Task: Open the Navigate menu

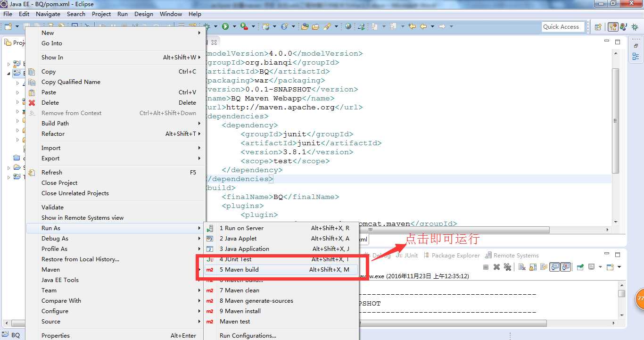Action: click(x=48, y=14)
